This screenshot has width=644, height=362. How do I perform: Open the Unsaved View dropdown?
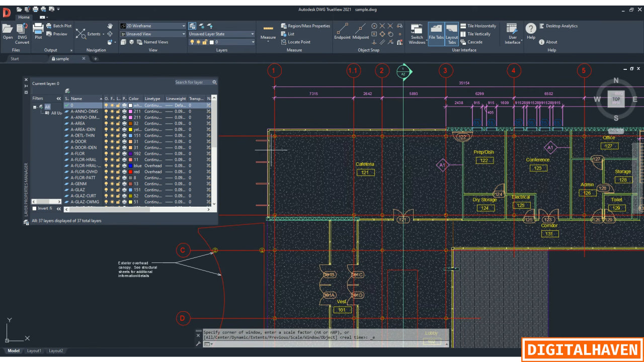[x=153, y=34]
